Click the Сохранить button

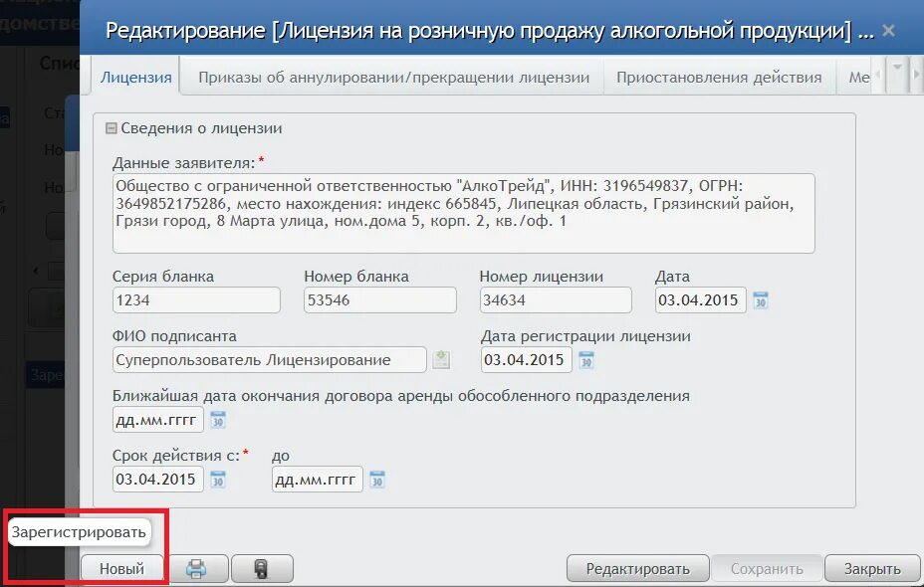(767, 569)
